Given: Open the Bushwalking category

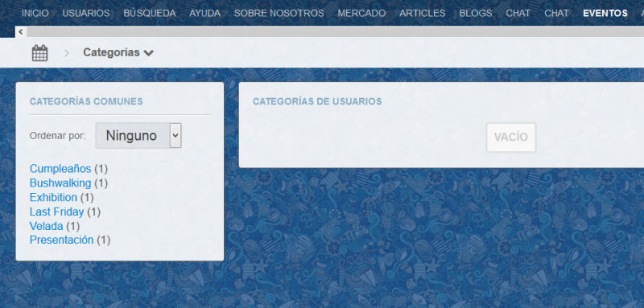Looking at the screenshot, I should point(60,183).
